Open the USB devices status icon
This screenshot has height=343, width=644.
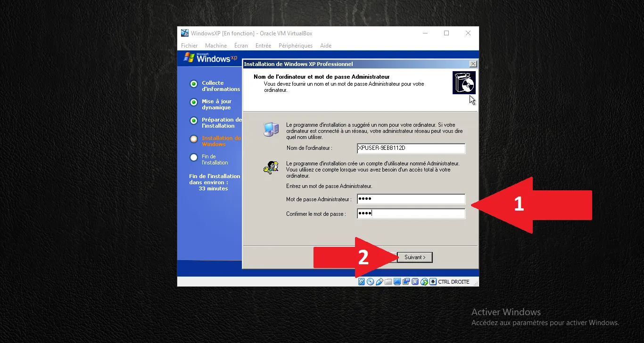tap(380, 282)
